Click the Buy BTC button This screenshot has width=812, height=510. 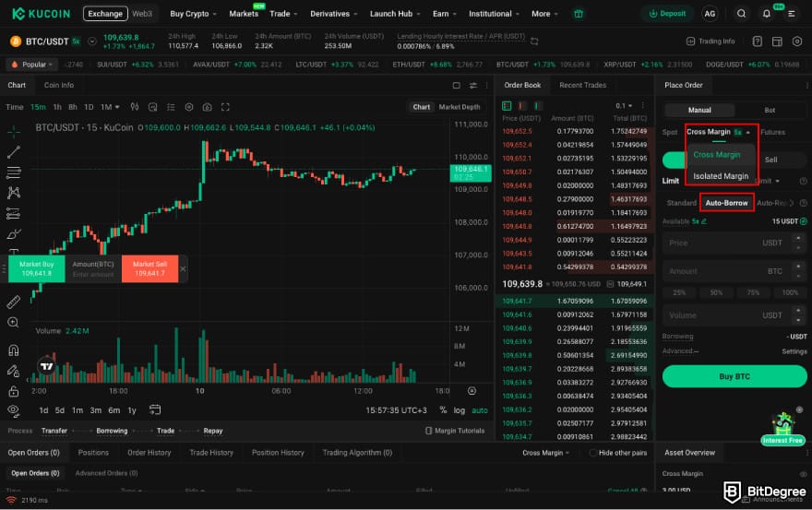point(734,376)
